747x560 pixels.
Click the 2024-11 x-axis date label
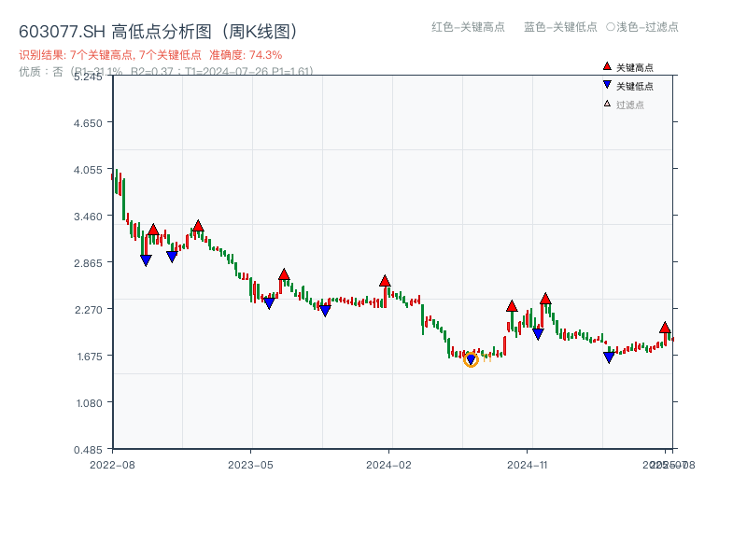click(527, 464)
